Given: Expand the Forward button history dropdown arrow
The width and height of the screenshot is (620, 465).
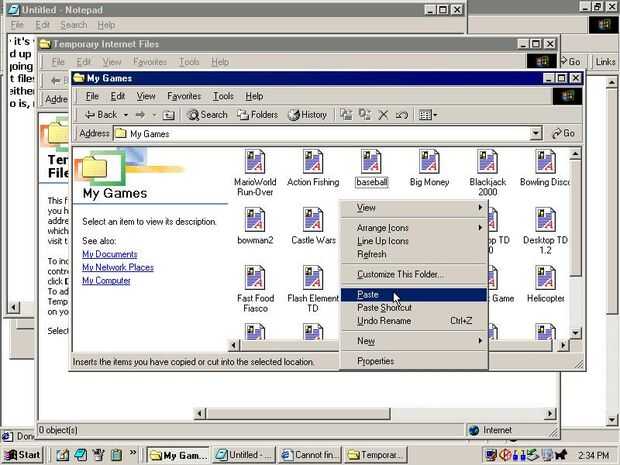Looking at the screenshot, I should tap(154, 115).
